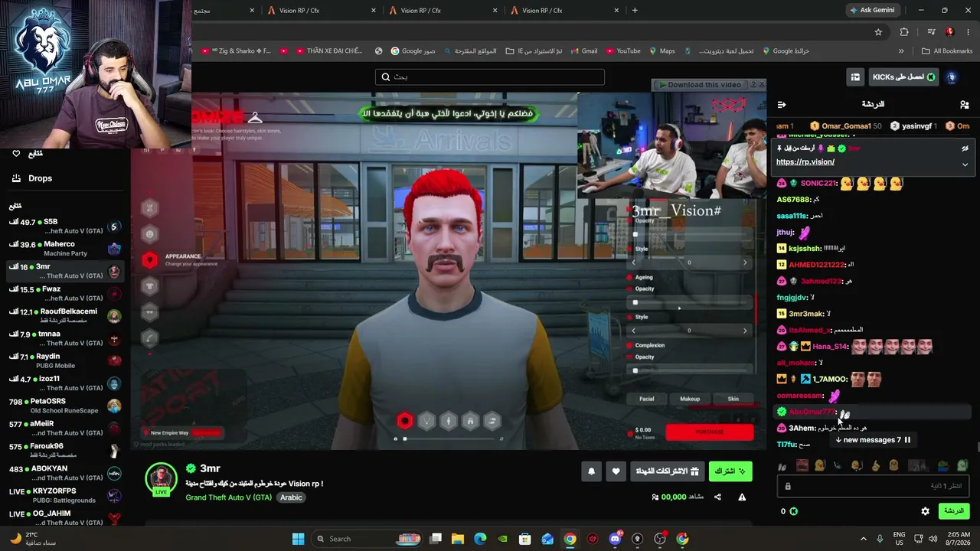Open the user profile avatar on Kick
Viewport: 980px width, 551px height.
click(952, 77)
